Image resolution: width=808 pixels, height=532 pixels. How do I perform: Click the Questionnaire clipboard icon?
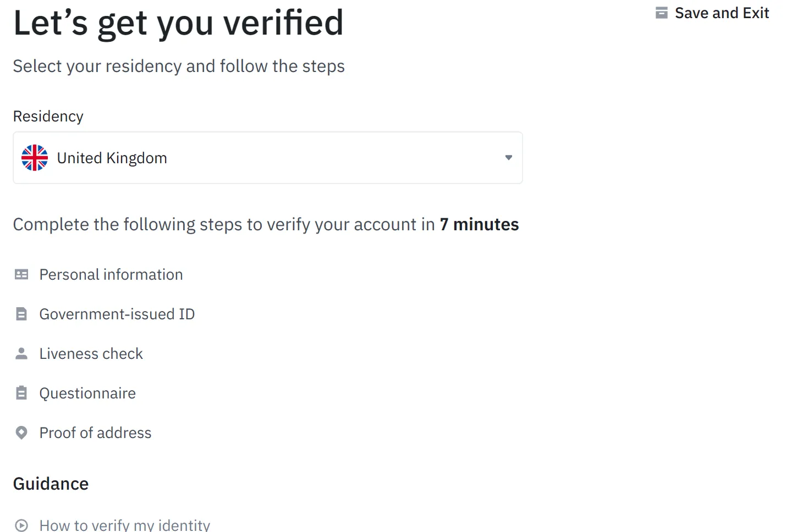click(21, 393)
